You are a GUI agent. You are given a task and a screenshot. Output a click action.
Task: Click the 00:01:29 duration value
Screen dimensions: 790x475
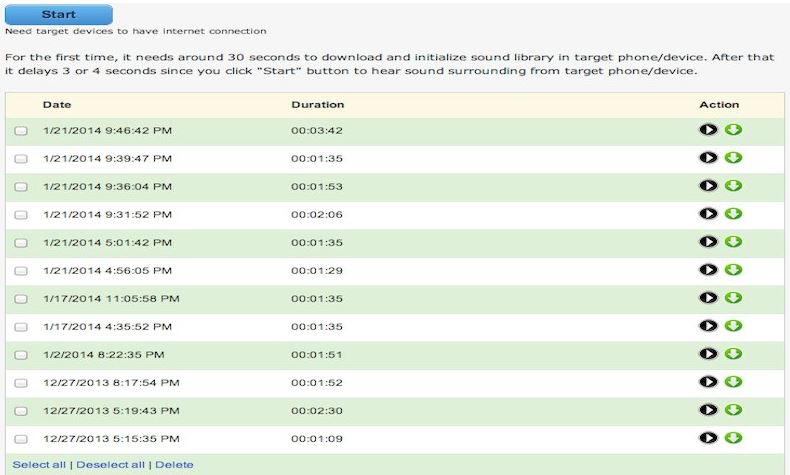click(x=316, y=270)
